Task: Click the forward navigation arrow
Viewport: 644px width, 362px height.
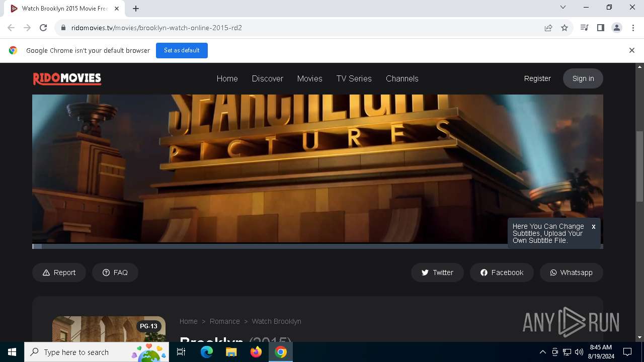Action: (x=27, y=28)
